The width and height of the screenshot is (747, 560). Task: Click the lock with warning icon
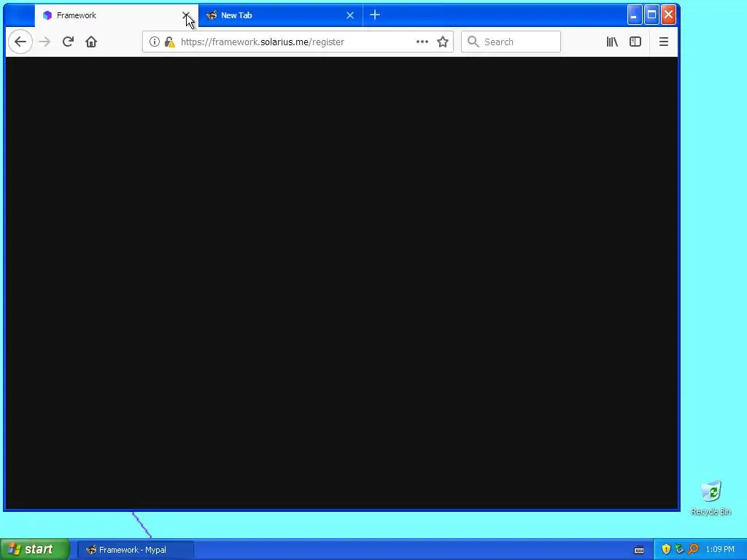[x=169, y=42]
